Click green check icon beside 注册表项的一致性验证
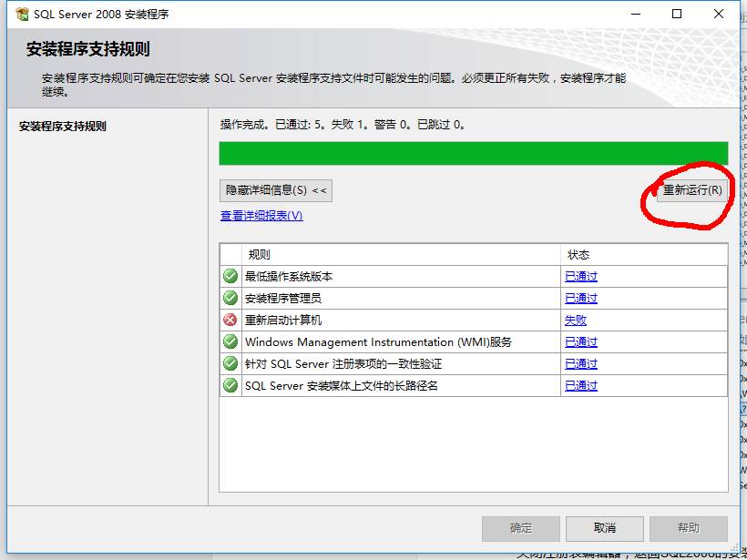This screenshot has width=747, height=560. [x=230, y=363]
